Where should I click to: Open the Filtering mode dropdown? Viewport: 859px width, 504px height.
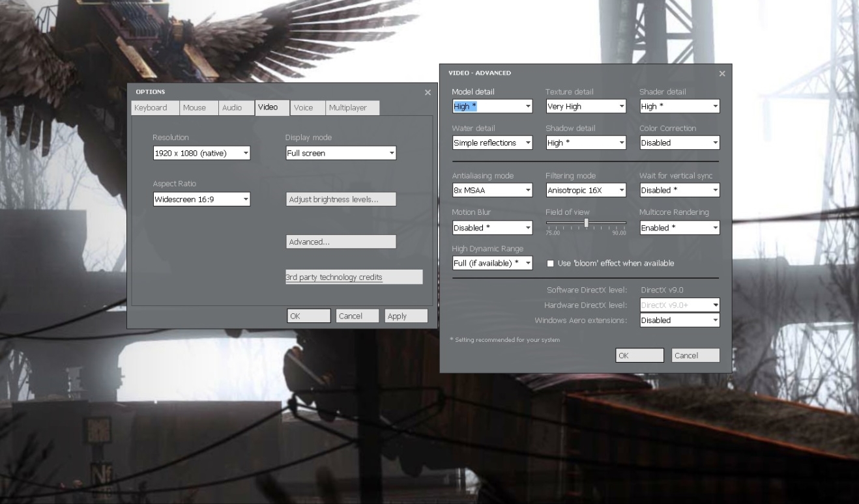(x=586, y=190)
